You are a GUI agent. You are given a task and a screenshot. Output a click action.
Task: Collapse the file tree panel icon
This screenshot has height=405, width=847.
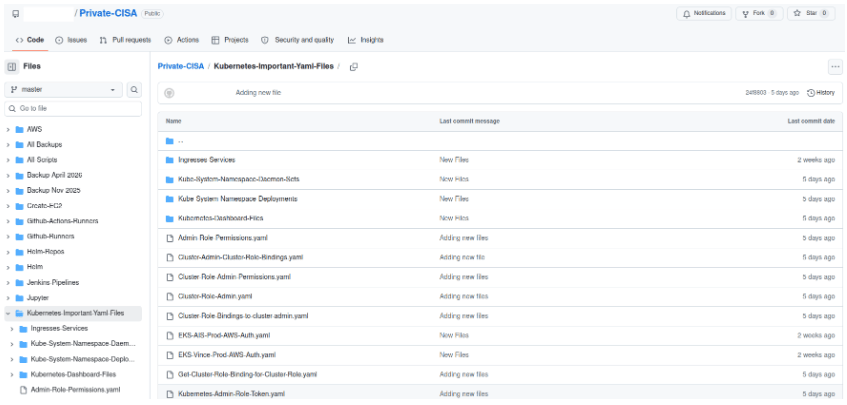tap(12, 67)
